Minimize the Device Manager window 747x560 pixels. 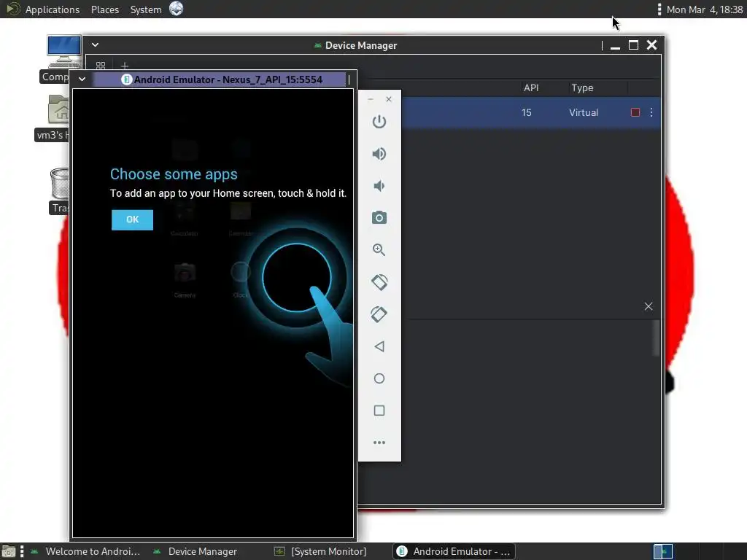pos(615,46)
